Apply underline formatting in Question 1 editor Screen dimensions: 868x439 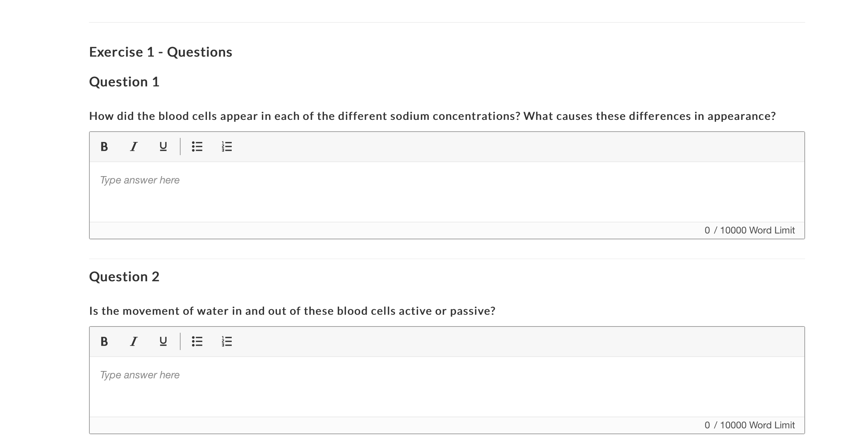tap(162, 147)
